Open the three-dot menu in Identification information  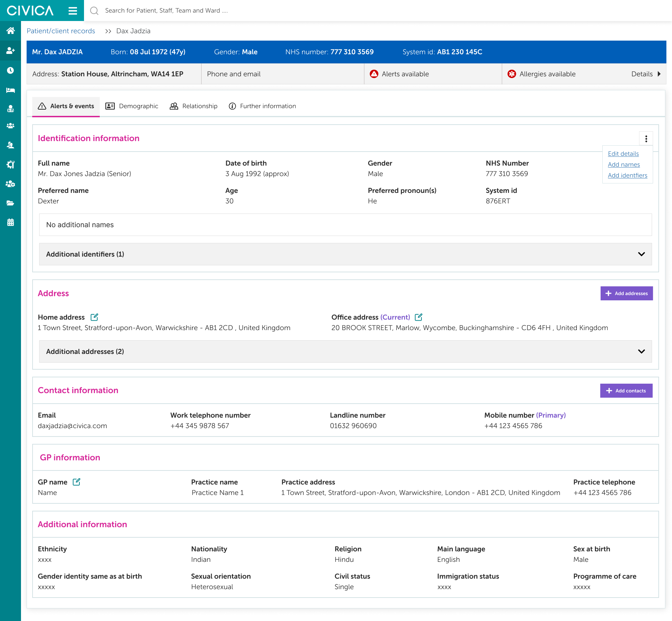[646, 139]
